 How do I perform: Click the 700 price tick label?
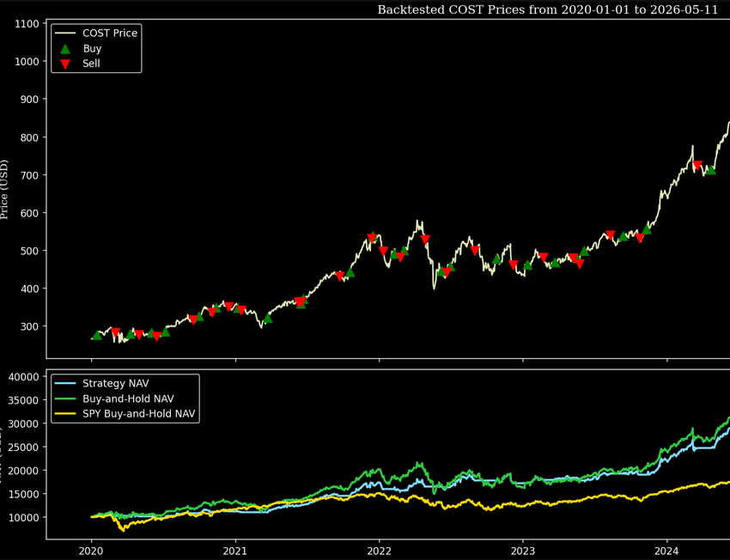(30, 175)
